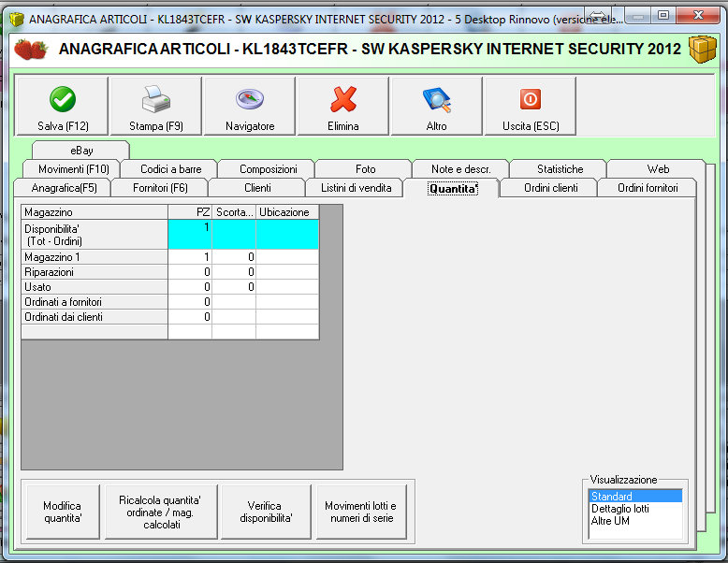Click the Modifica quantita' button

pyautogui.click(x=62, y=512)
